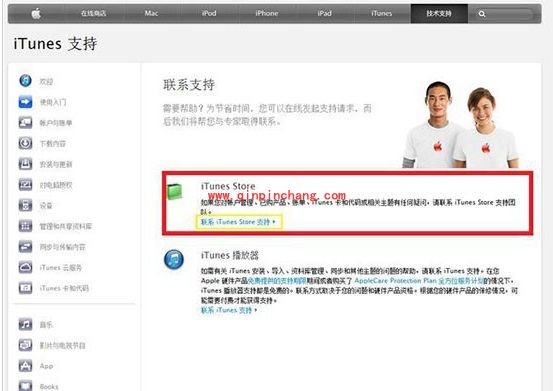This screenshot has width=553, height=391.
Task: Click the 管理和共享资料库 icon
Action: click(25, 226)
